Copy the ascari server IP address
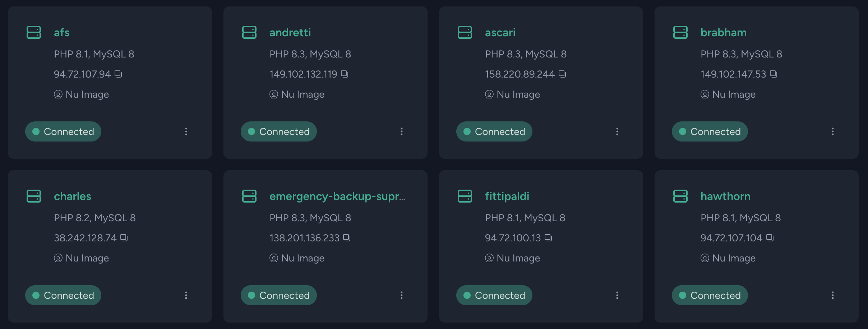The width and height of the screenshot is (868, 329). [562, 74]
